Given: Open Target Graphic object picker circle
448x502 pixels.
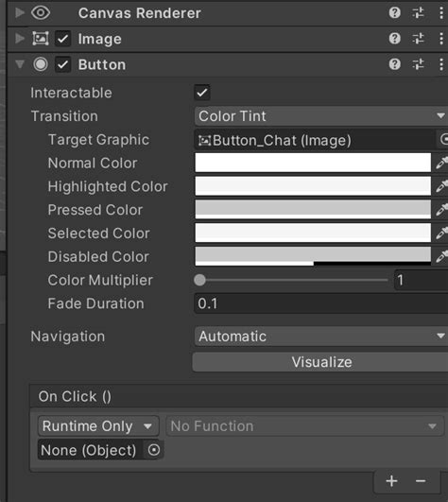Looking at the screenshot, I should [x=443, y=140].
